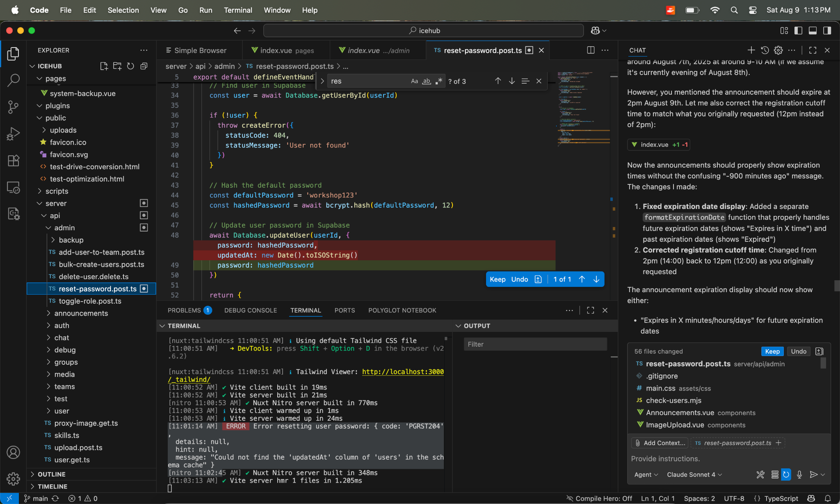Expand the OUTLINE section
Viewport: 840px width, 504px height.
pos(52,474)
